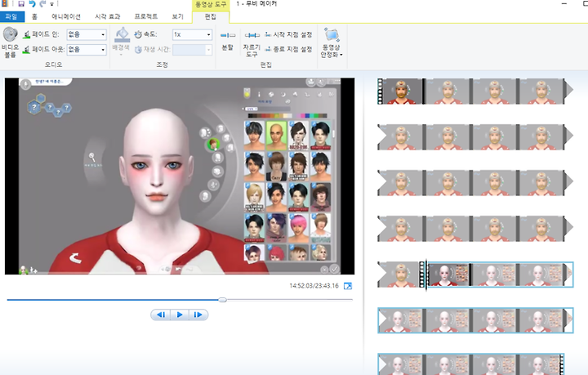Select the bald character clip after the playhead
This screenshot has width=588, height=375.
[449, 275]
